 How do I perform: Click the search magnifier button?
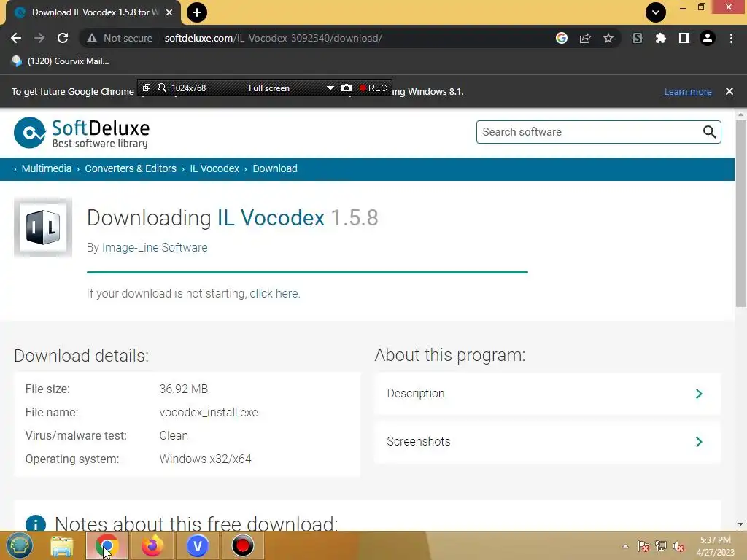709,132
